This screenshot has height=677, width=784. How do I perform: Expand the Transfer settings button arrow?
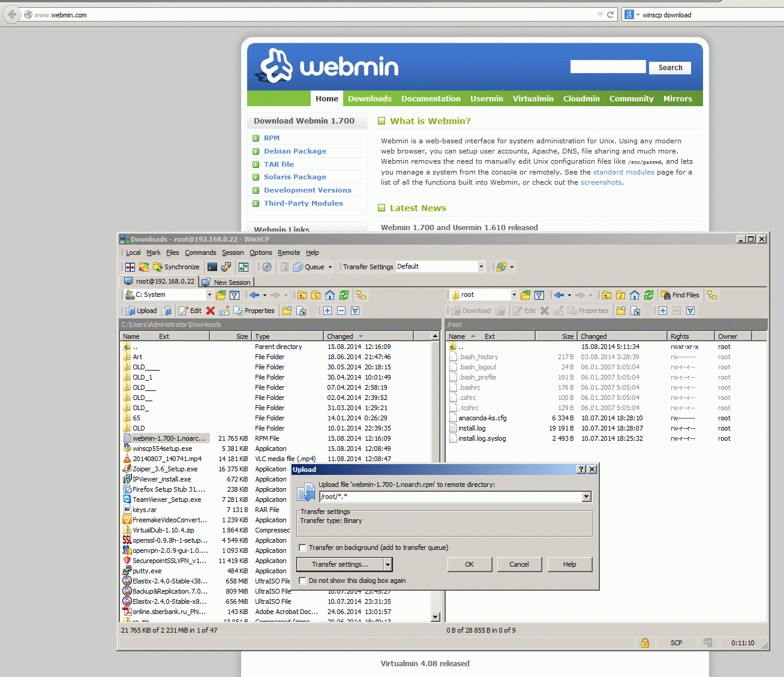click(388, 564)
